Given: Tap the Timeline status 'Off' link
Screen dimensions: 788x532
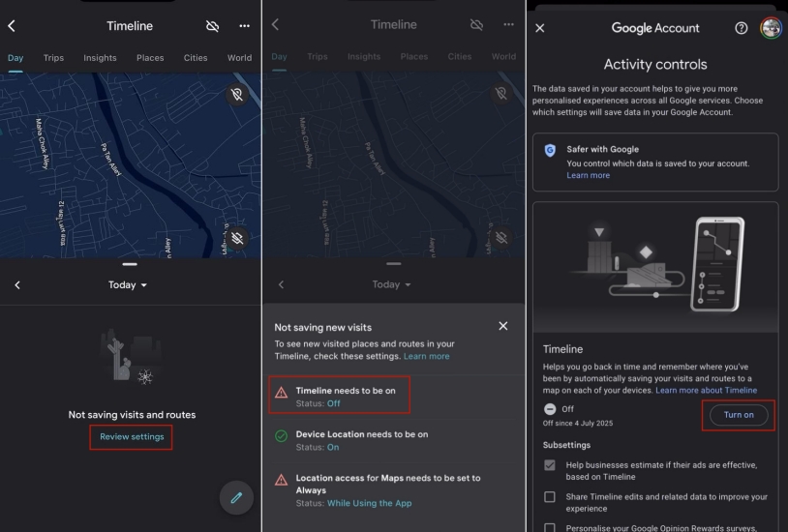Looking at the screenshot, I should pyautogui.click(x=334, y=403).
